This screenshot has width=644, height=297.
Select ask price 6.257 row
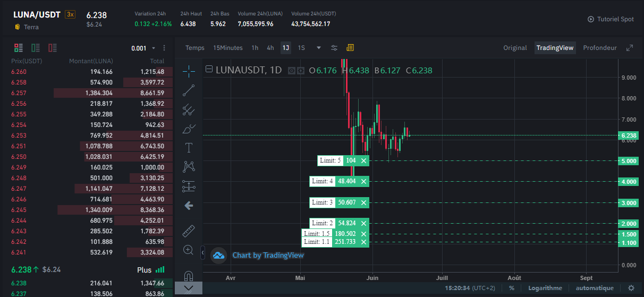click(x=88, y=93)
